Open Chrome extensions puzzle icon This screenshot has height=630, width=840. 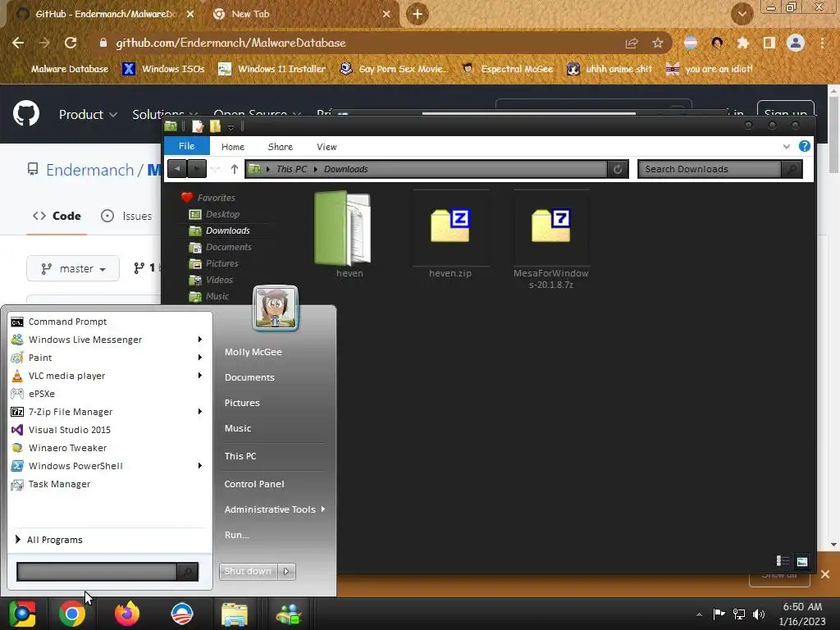[x=743, y=43]
